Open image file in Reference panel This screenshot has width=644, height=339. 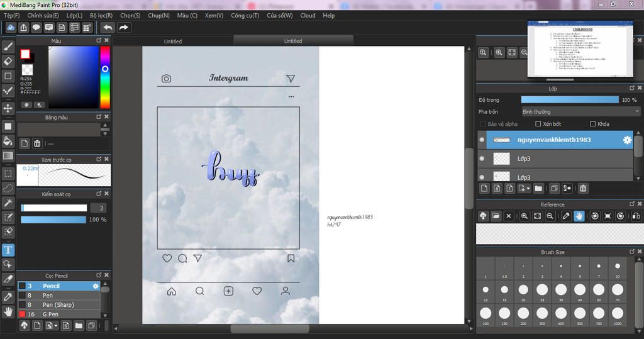[496, 216]
